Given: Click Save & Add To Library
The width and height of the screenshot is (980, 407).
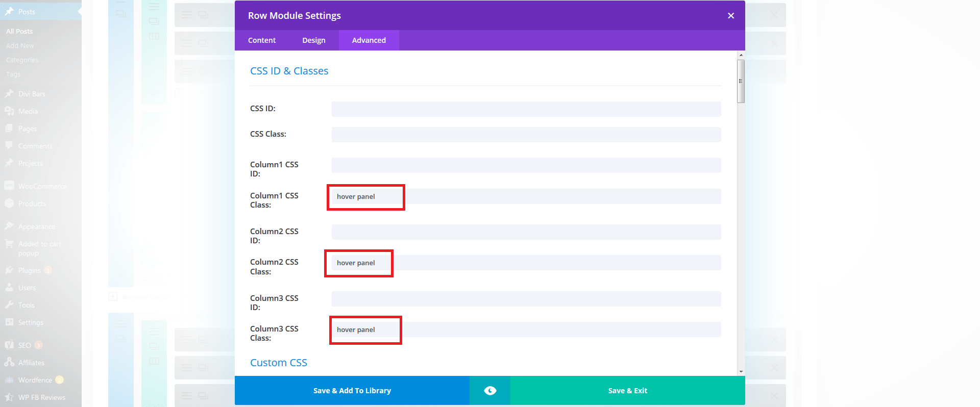Looking at the screenshot, I should click(x=352, y=391).
